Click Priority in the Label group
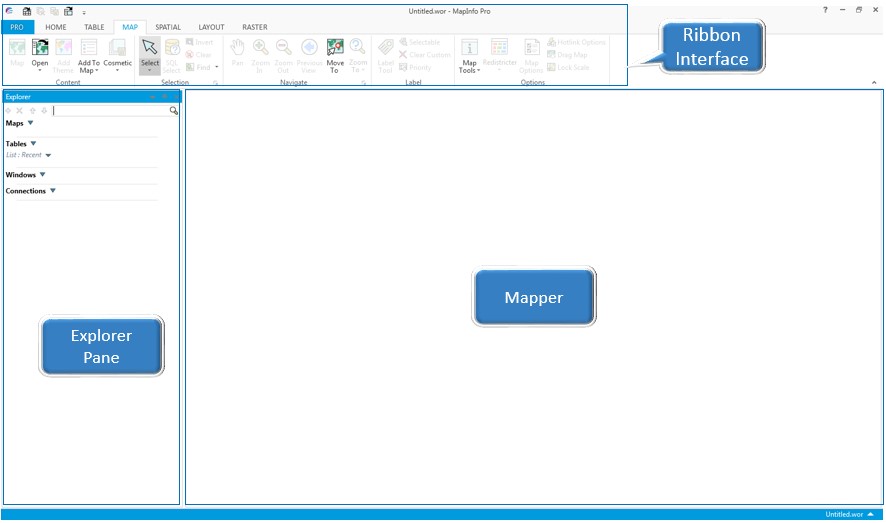The width and height of the screenshot is (886, 523). click(x=415, y=67)
